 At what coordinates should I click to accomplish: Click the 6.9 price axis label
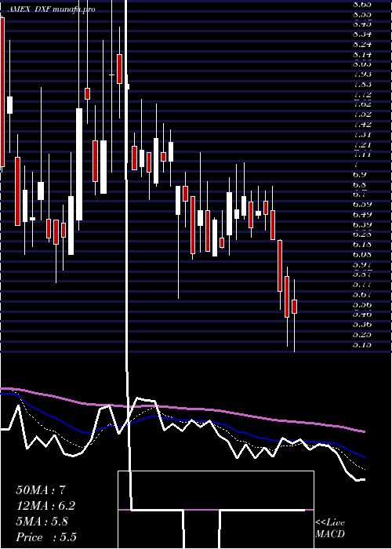pos(360,174)
